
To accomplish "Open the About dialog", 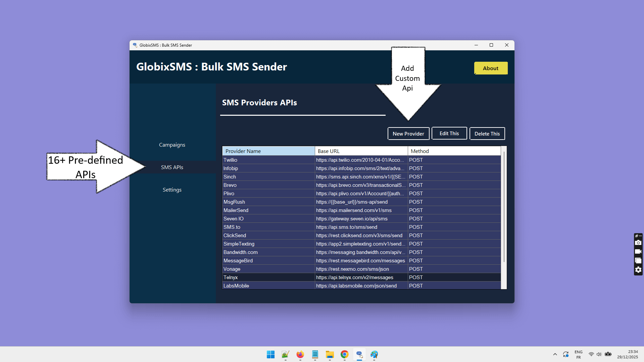I will [x=491, y=68].
